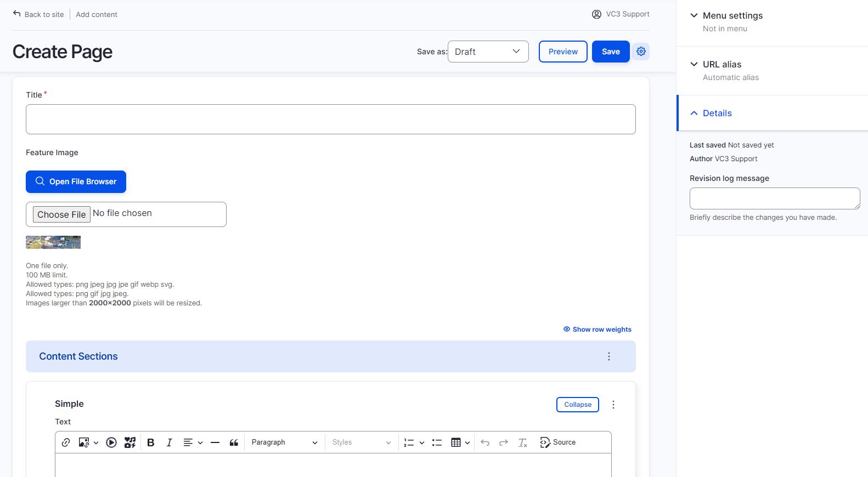
Task: Toggle Italic formatting
Action: pyautogui.click(x=169, y=442)
